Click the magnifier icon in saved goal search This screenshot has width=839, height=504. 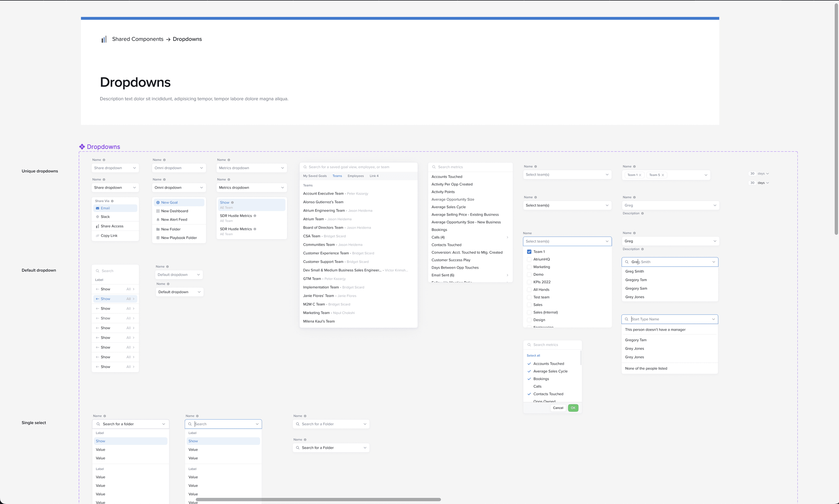click(x=305, y=167)
